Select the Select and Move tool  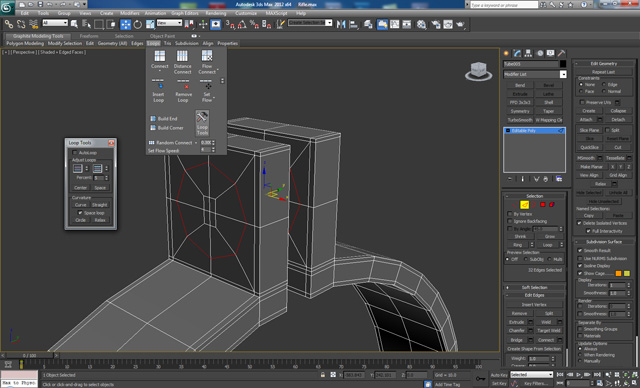(125, 24)
